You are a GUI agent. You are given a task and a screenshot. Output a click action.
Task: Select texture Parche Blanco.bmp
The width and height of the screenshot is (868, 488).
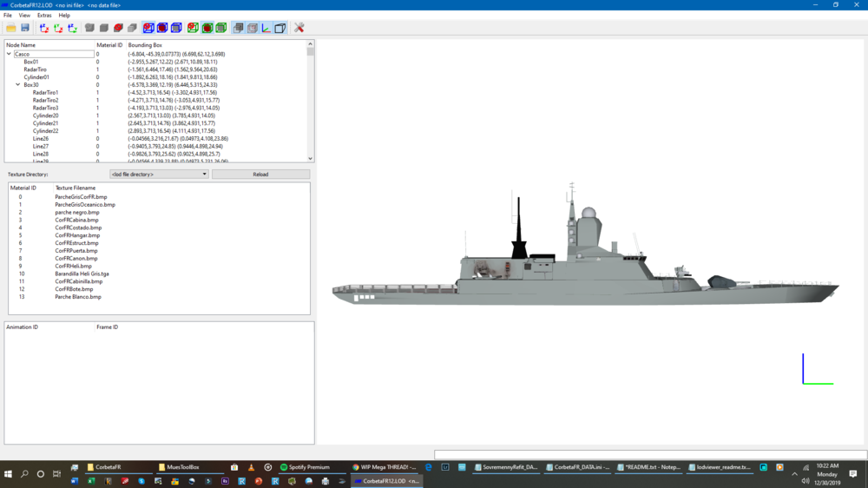tap(78, 297)
